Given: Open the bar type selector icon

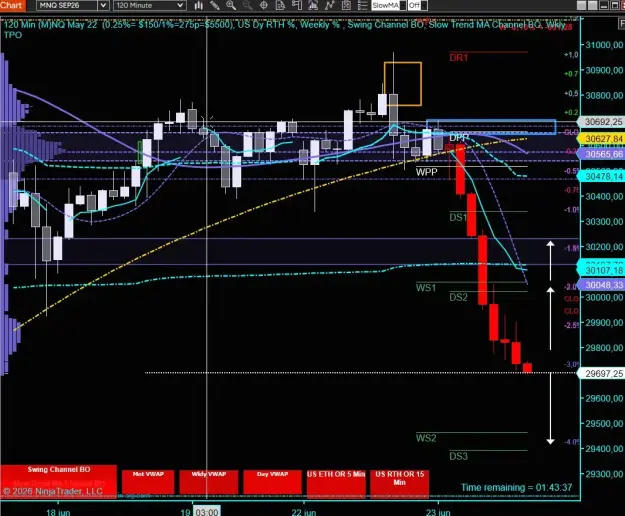Looking at the screenshot, I should pyautogui.click(x=199, y=5).
